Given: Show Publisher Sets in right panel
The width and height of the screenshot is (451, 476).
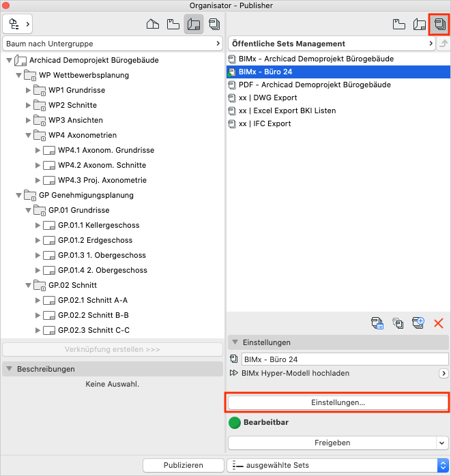Looking at the screenshot, I should point(439,24).
